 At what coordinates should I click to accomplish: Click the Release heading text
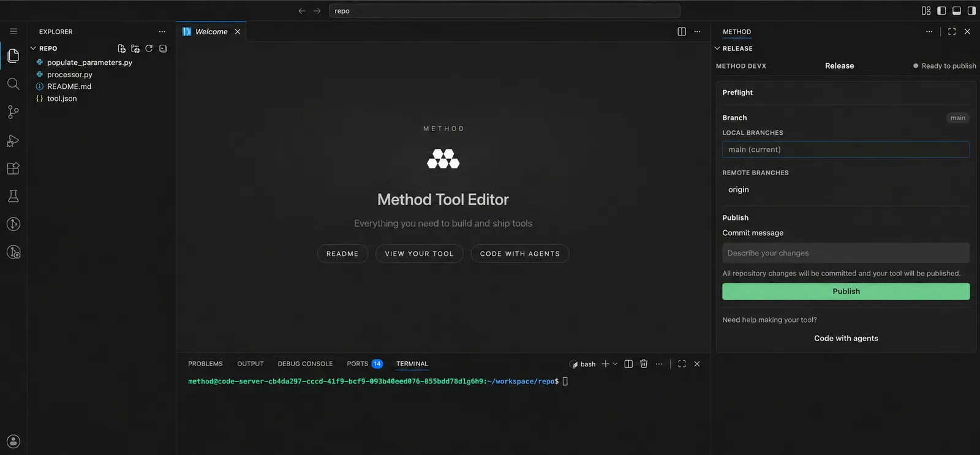tap(839, 66)
